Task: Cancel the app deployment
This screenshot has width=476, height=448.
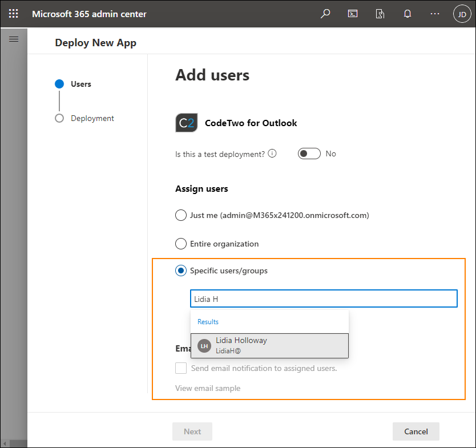Action: (x=416, y=431)
